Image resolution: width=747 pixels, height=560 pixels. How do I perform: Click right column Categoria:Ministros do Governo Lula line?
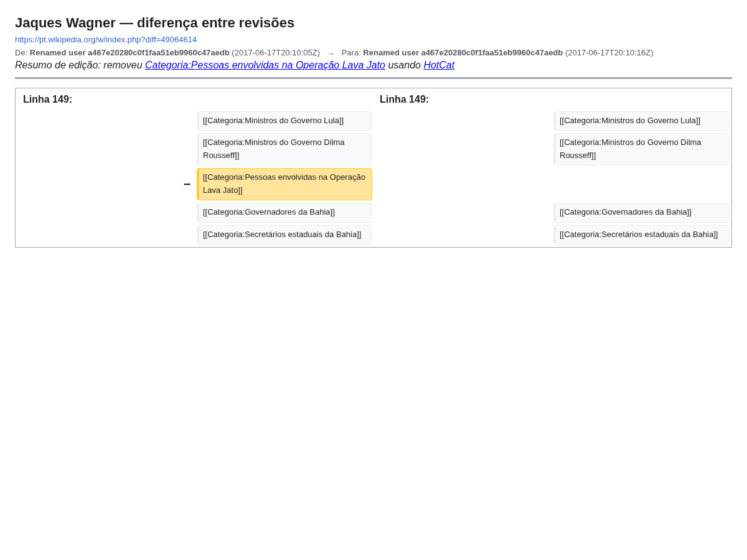pyautogui.click(x=641, y=121)
